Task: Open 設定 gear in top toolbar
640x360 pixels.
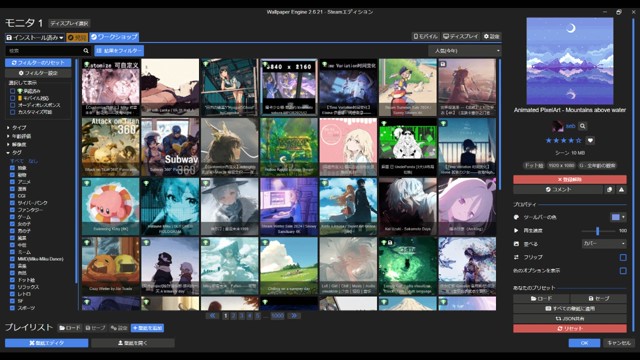Action: tap(491, 36)
